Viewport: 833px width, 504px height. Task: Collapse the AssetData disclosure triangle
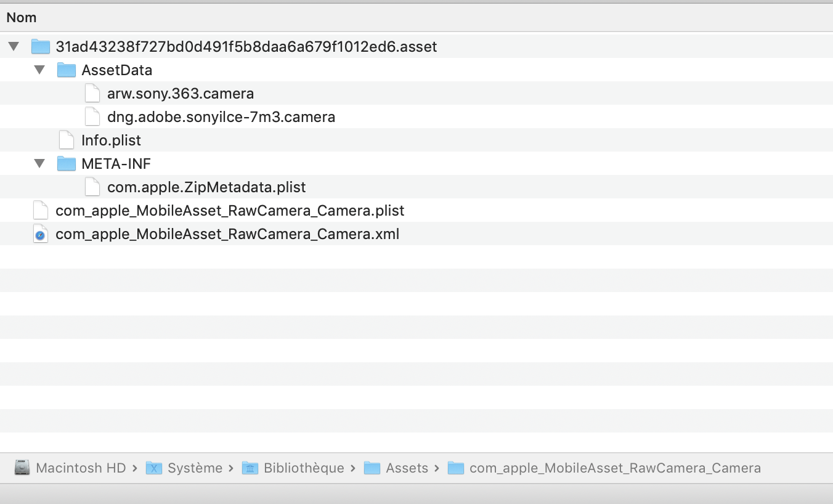pos(40,70)
